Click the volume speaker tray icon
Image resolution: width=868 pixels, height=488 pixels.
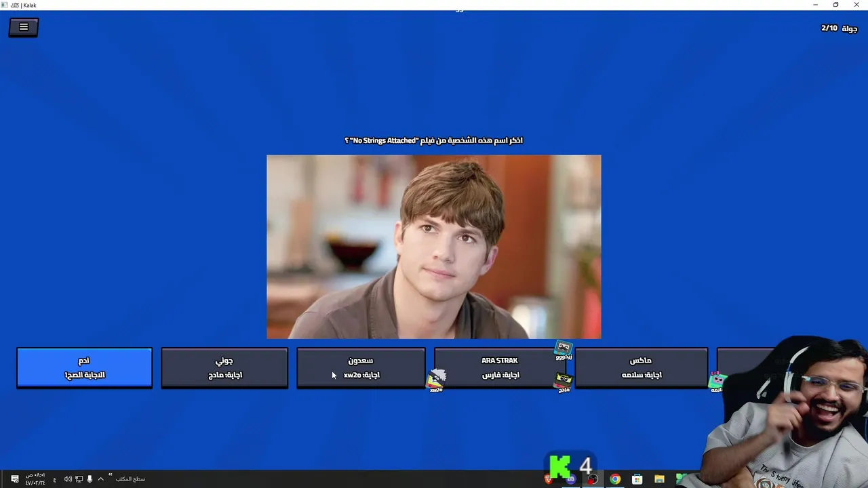pos(68,479)
